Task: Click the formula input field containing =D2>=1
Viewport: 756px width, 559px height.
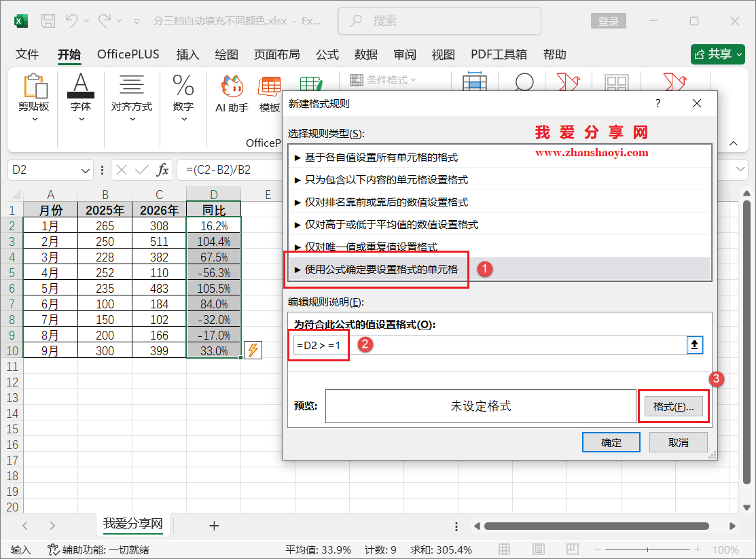Action: coord(490,345)
